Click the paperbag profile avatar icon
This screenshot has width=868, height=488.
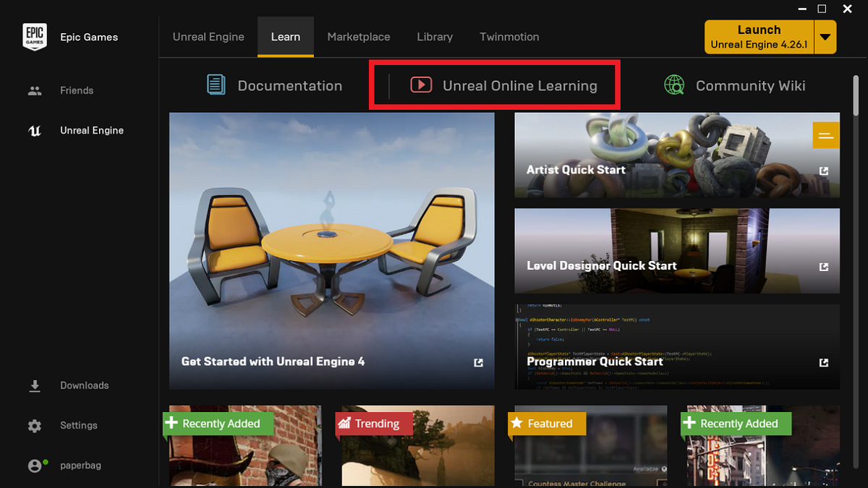[35, 466]
